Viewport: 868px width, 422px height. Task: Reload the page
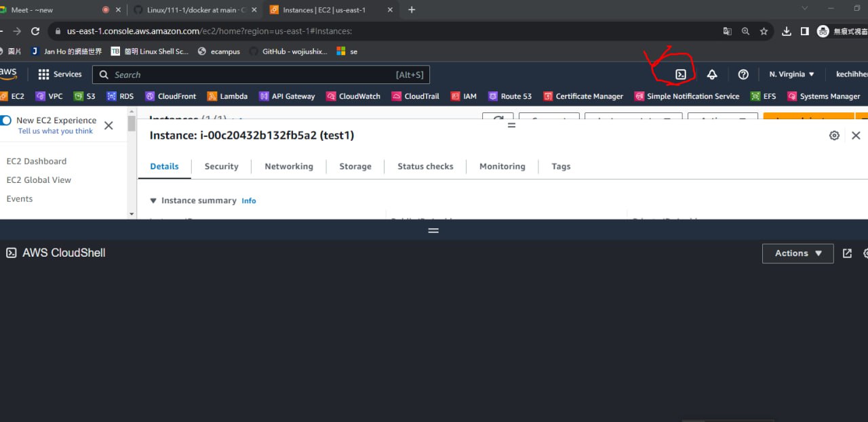coord(35,31)
